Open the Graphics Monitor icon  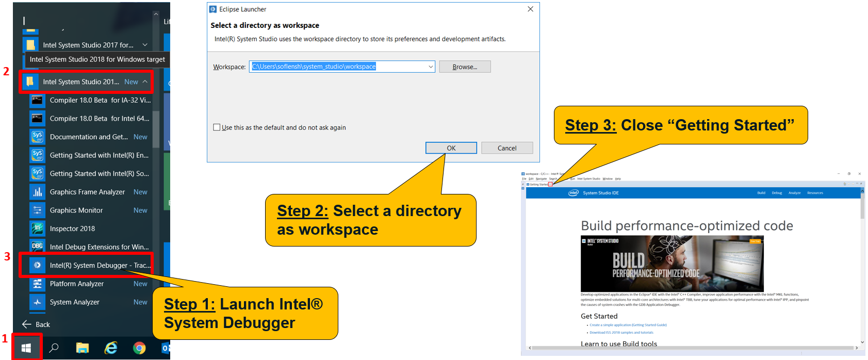point(37,210)
